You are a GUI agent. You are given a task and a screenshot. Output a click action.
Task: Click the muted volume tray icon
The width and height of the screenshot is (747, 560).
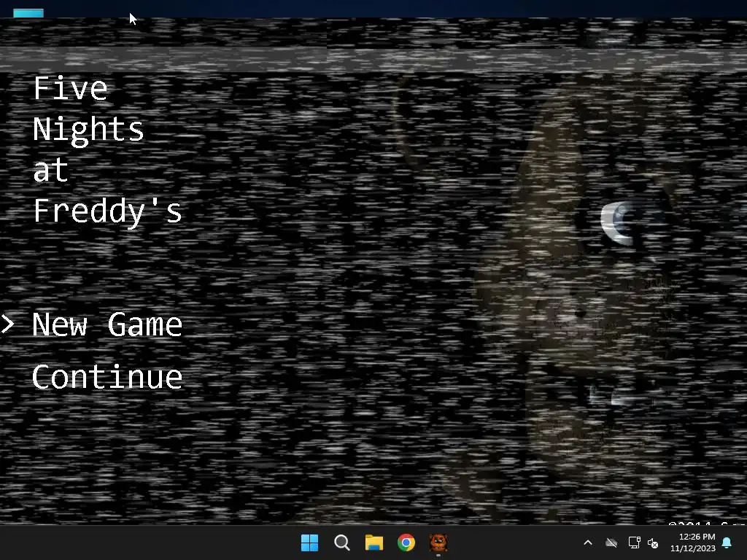click(x=653, y=542)
